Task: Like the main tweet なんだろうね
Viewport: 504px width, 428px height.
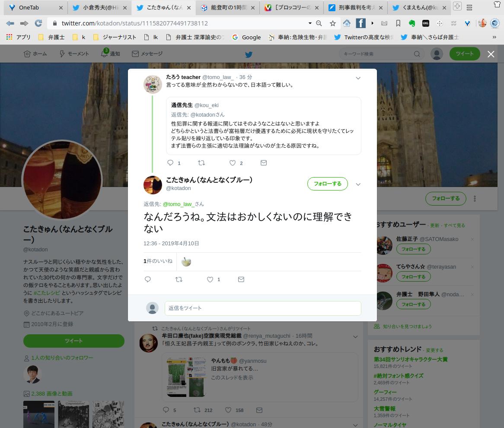Action: point(210,279)
